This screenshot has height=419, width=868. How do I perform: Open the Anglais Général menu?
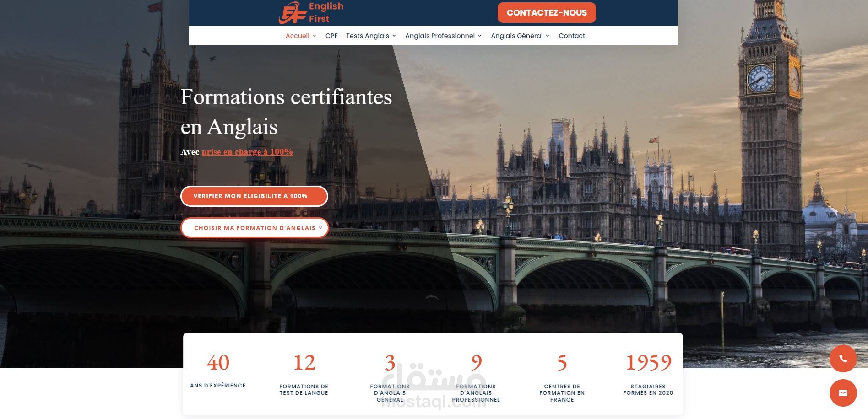pyautogui.click(x=517, y=36)
